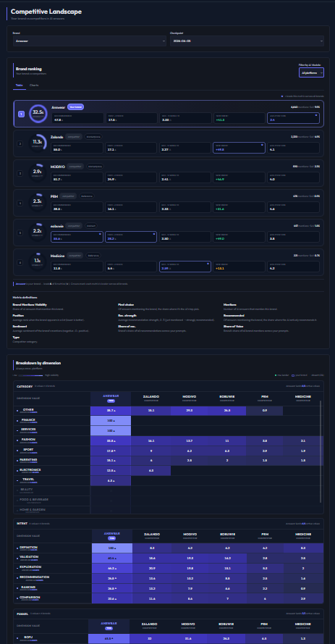The width and height of the screenshot is (335, 644).
Task: Select eobuwie's highlighted First Choice metric box
Action: pyautogui.click(x=131, y=237)
